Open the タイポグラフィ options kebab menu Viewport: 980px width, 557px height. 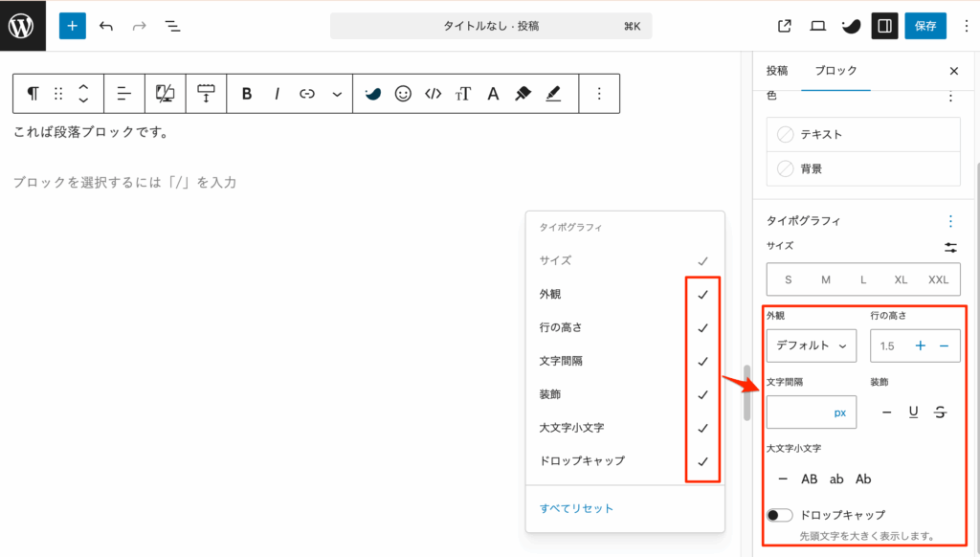click(x=950, y=220)
